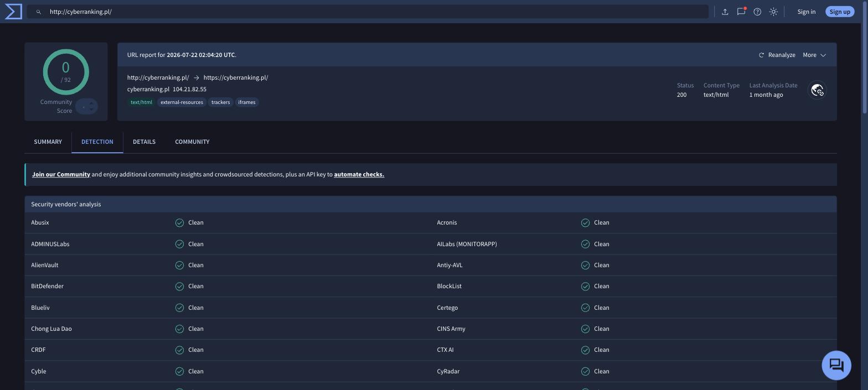868x390 pixels.
Task: Click the Sign up button
Action: pos(840,12)
